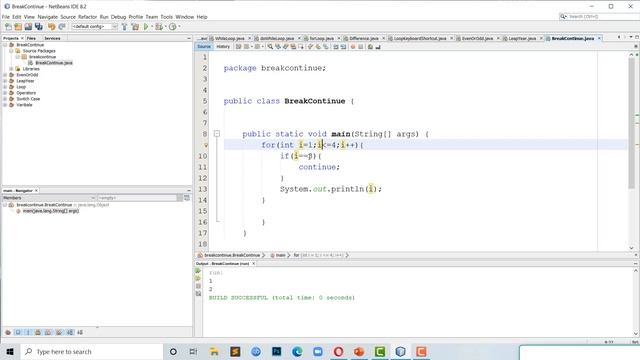Click the Windows taskbar search box

[x=91, y=351]
